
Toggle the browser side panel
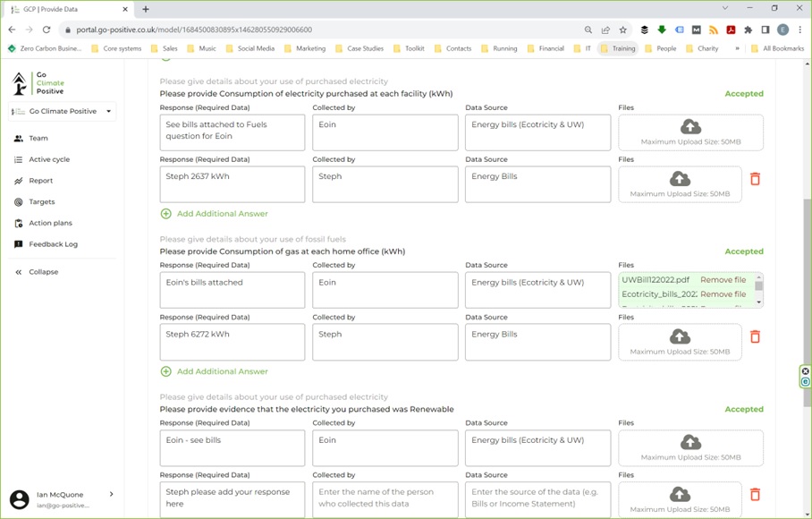(x=765, y=30)
